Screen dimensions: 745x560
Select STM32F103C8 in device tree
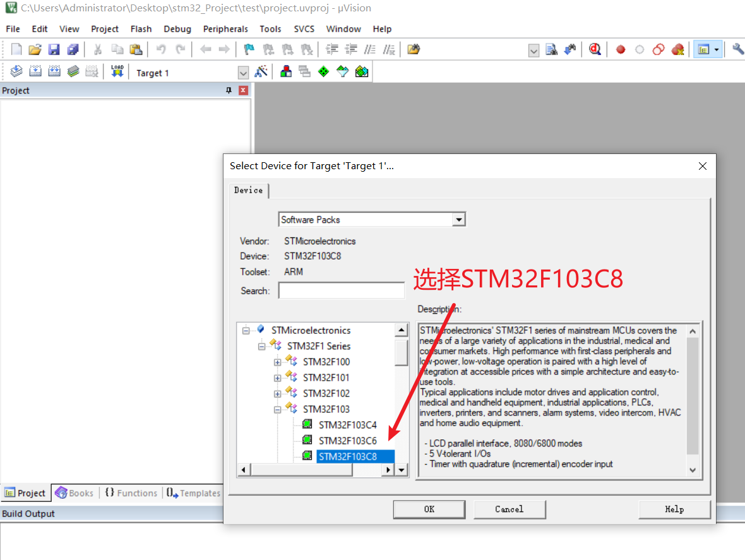point(348,456)
